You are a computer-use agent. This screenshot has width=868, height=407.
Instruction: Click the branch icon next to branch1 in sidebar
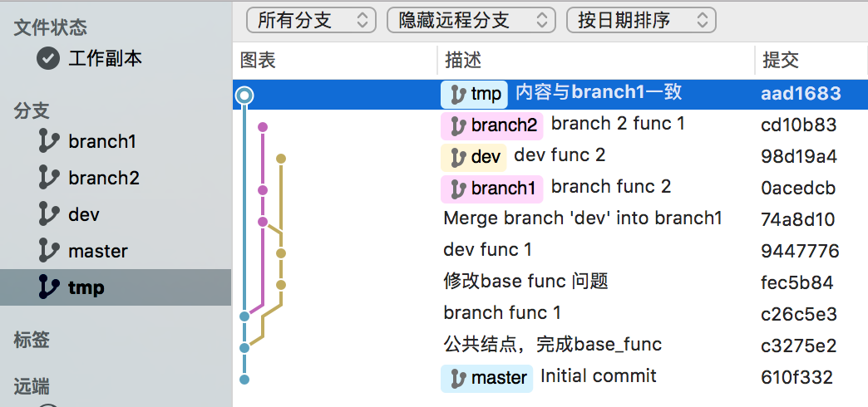pos(49,141)
